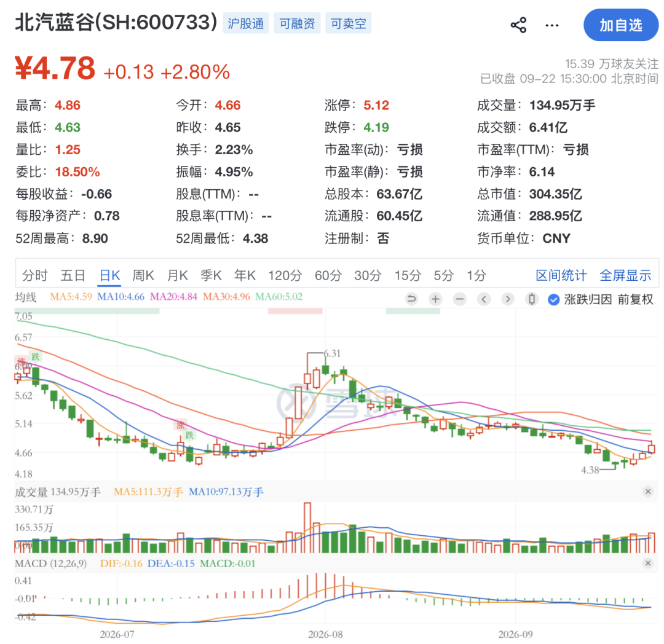Open the three-dot more options menu

[551, 25]
